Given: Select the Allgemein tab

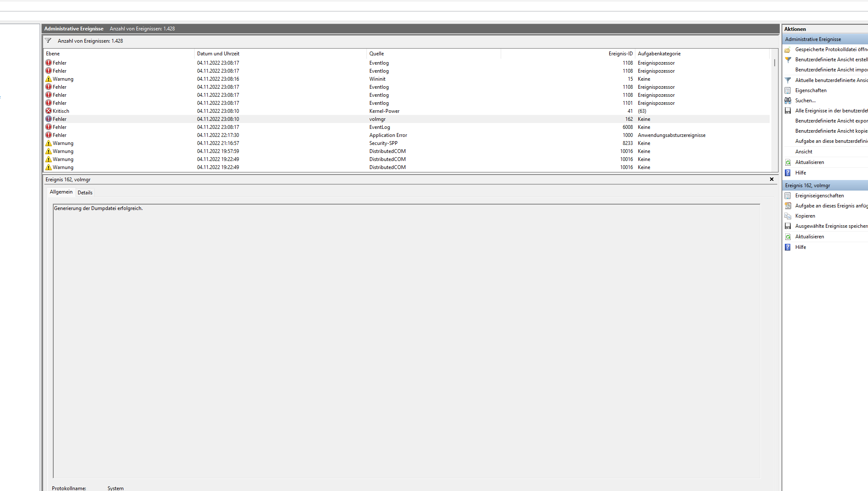Looking at the screenshot, I should (x=61, y=192).
